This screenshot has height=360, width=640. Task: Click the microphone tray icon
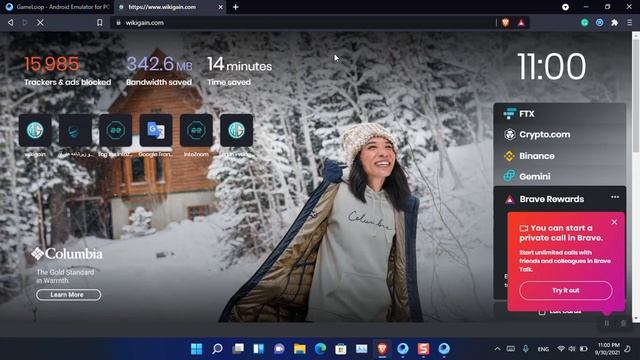[525, 349]
